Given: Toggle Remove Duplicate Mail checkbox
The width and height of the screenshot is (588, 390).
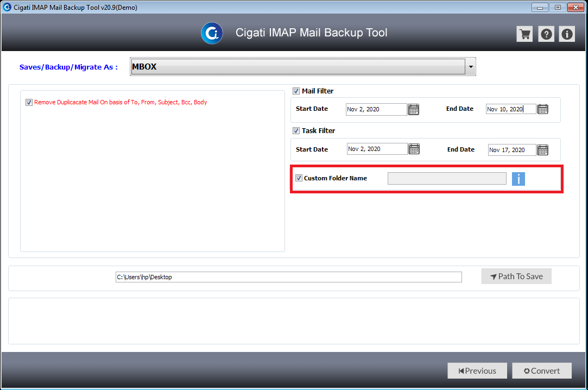Looking at the screenshot, I should coord(29,102).
